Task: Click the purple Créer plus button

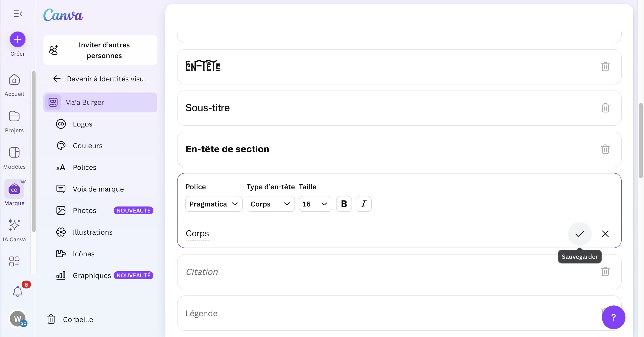Action: pos(17,39)
